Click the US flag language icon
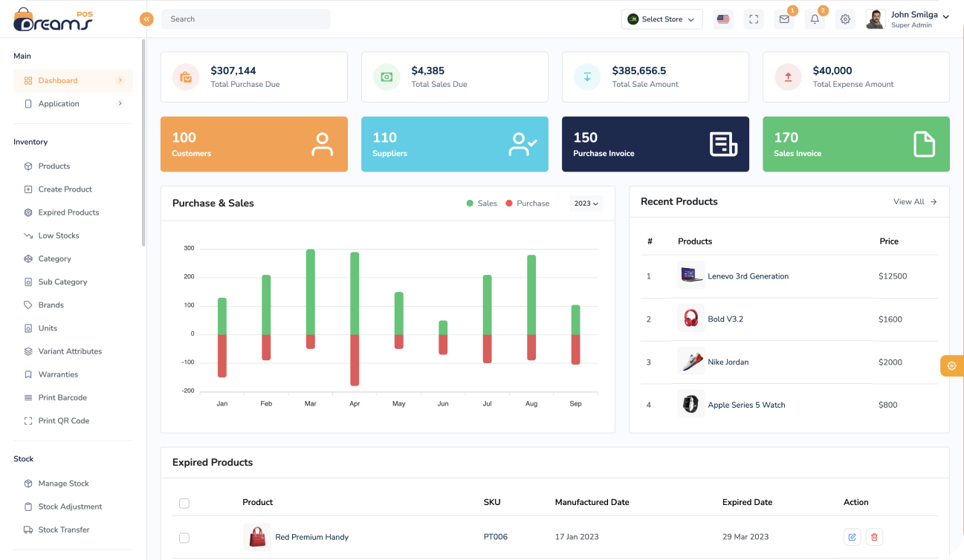The width and height of the screenshot is (964, 560). point(722,19)
